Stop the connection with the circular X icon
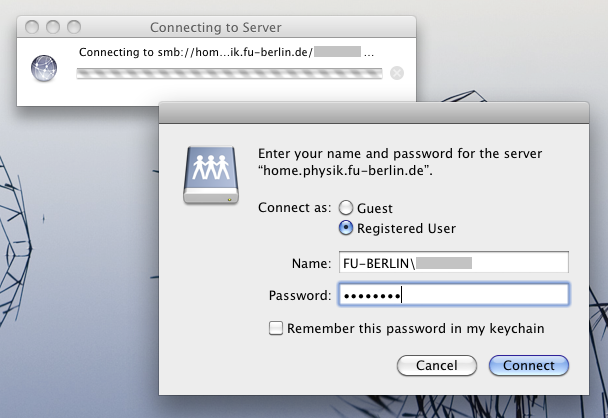Image resolution: width=608 pixels, height=418 pixels. [397, 73]
